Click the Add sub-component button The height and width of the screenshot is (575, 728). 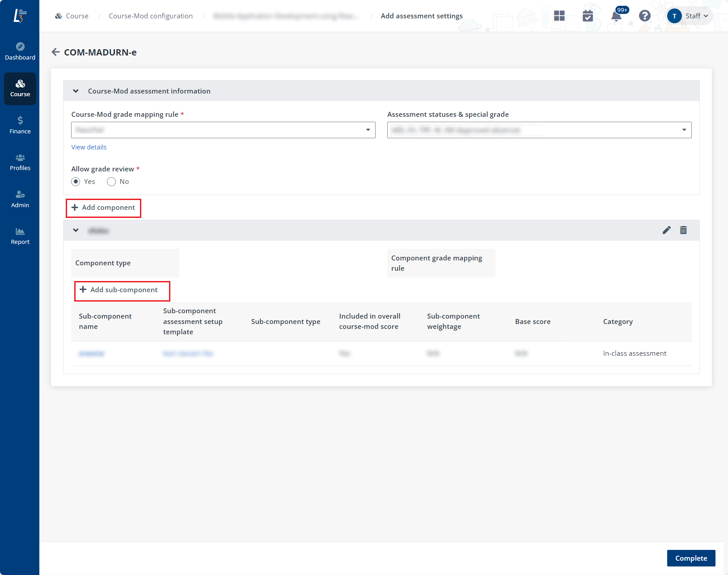click(x=122, y=290)
